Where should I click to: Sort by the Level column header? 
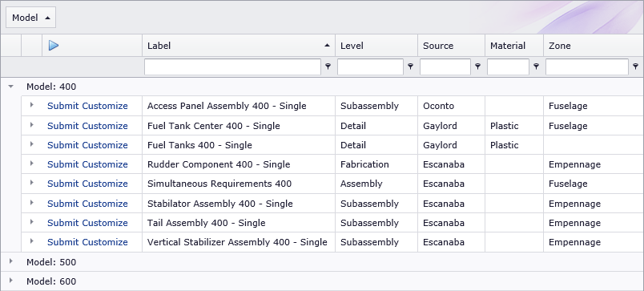tap(376, 46)
